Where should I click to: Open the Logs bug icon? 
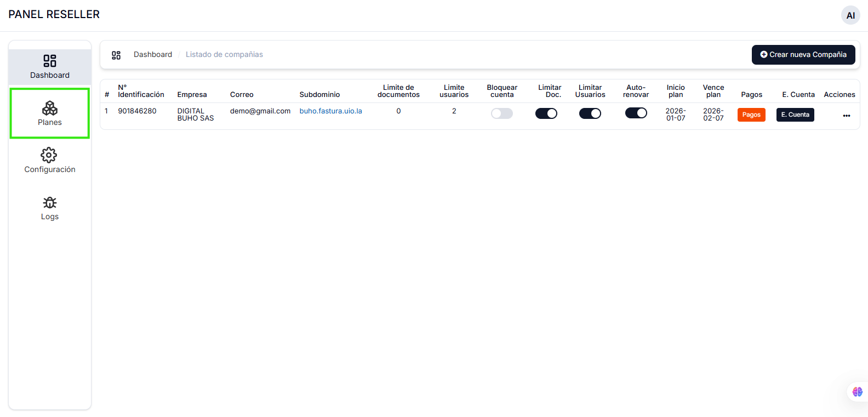(x=50, y=203)
